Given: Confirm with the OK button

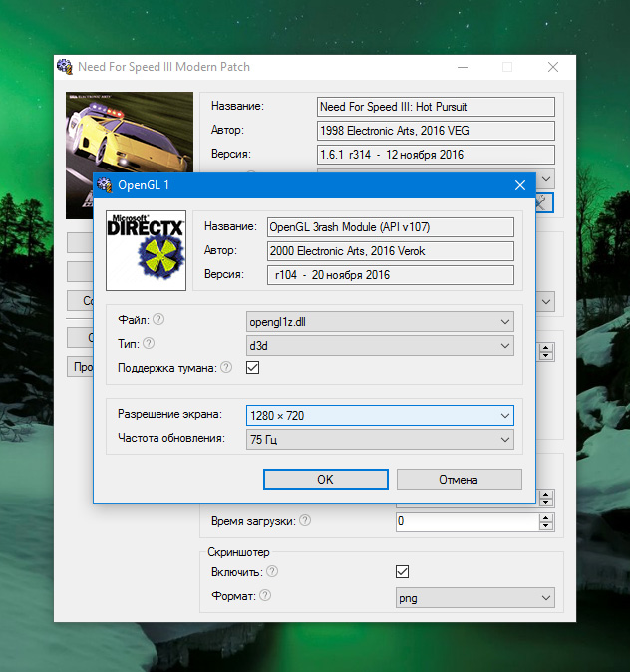Looking at the screenshot, I should 326,480.
